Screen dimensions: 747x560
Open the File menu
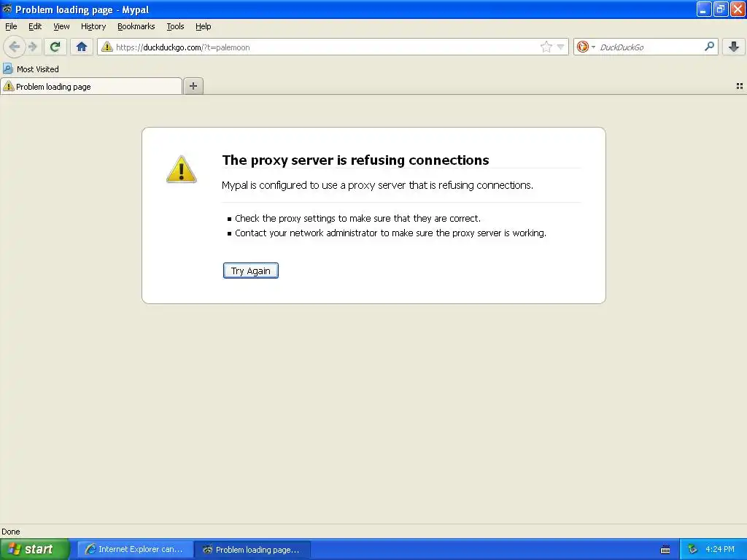[x=11, y=26]
